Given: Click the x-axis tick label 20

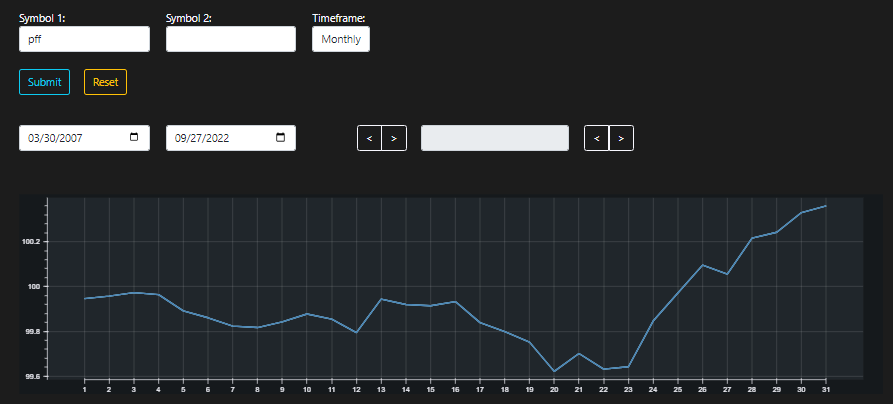Looking at the screenshot, I should tap(554, 389).
